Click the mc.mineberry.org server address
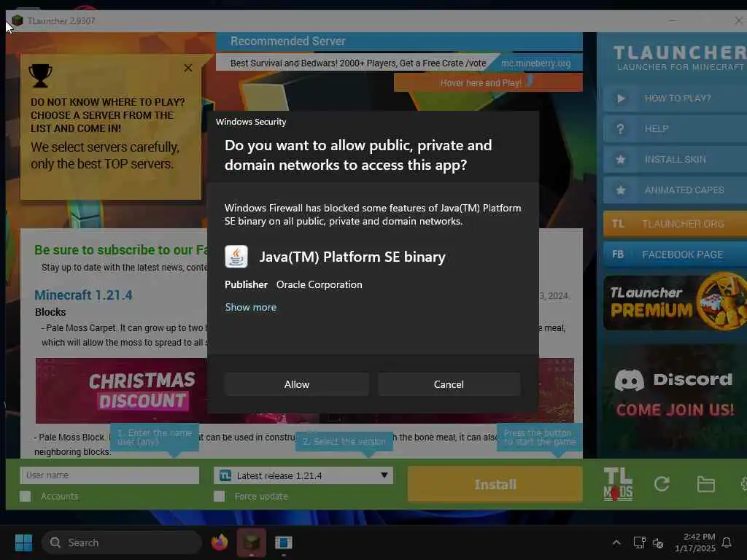Viewport: 747px width, 560px height. (x=535, y=63)
